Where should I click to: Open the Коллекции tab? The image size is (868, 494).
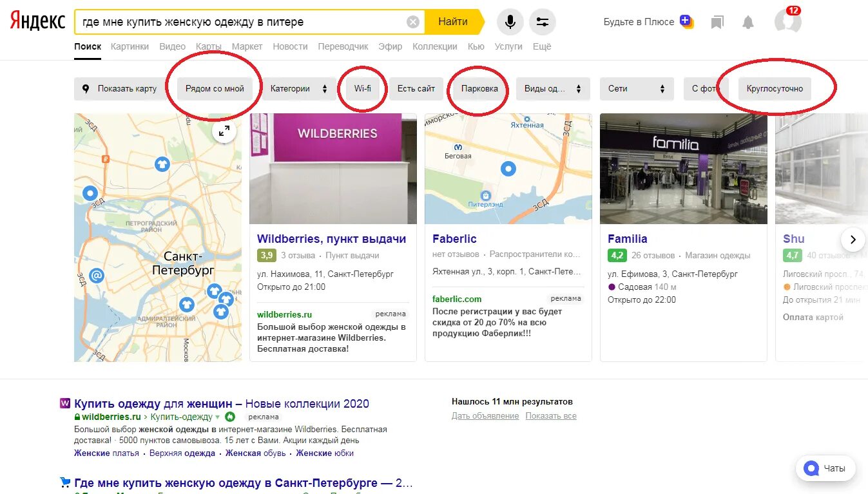tap(435, 46)
